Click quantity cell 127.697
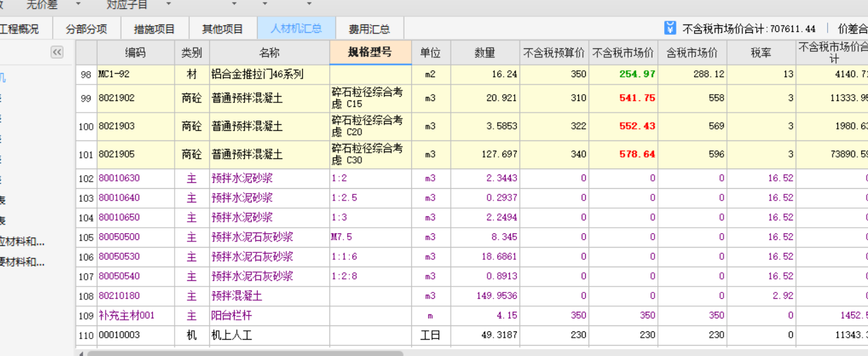Image resolution: width=868 pixels, height=356 pixels. point(485,154)
